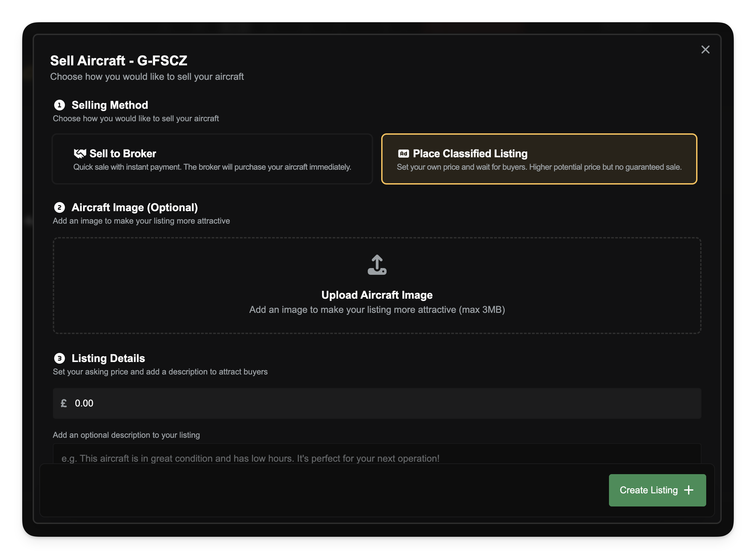Click the step 1 number badge
This screenshot has width=756, height=559.
coord(60,105)
